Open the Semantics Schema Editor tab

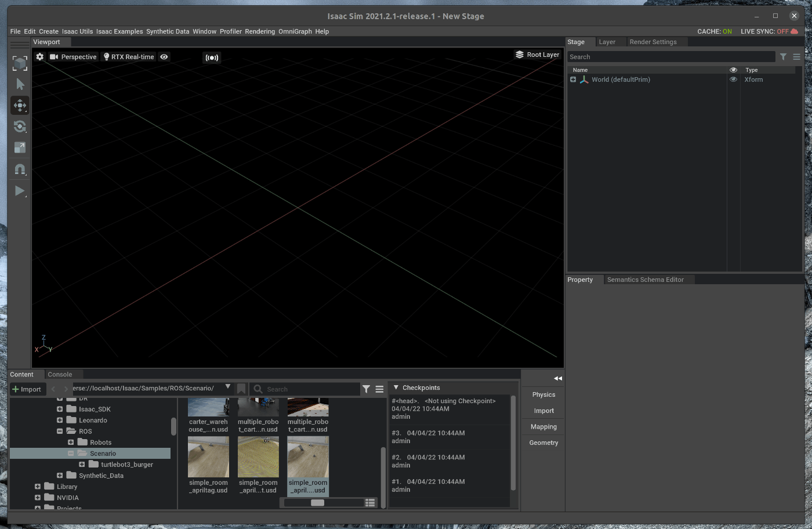coord(645,280)
